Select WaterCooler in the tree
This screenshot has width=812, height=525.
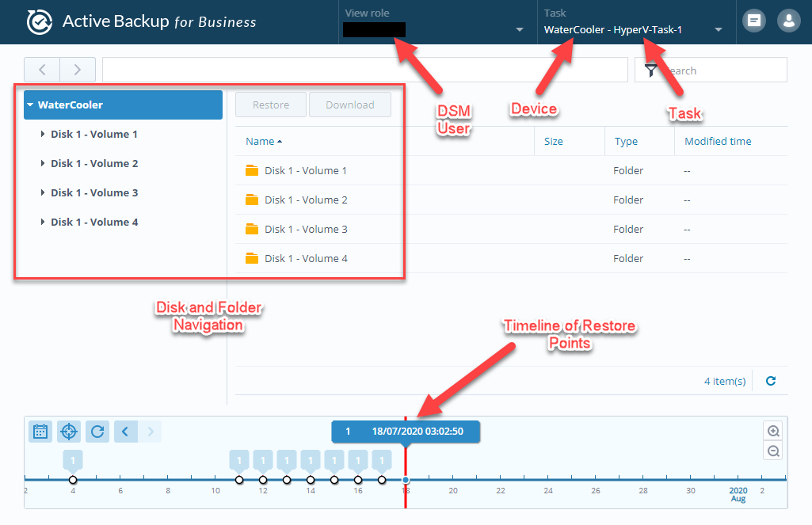click(124, 105)
